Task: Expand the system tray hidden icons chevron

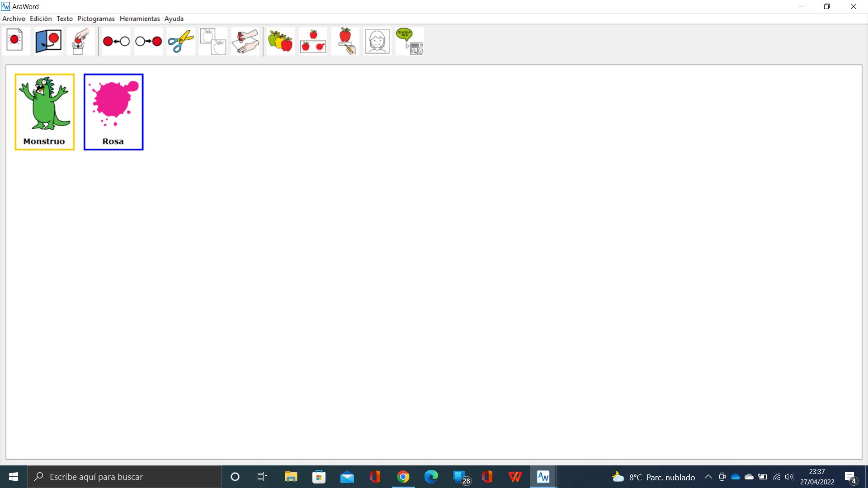Action: point(708,477)
